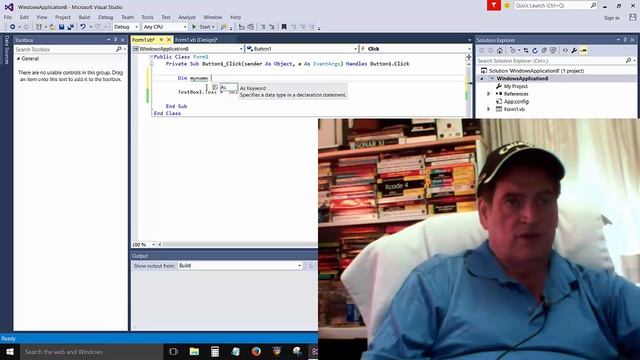Click Properties wrench icon in Solution Explorer toolbar
The image size is (640, 360).
click(x=574, y=51)
